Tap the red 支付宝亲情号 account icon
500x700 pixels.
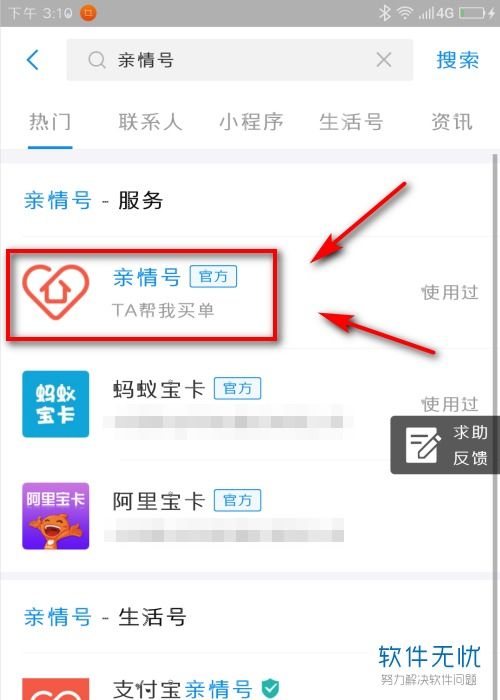pyautogui.click(x=56, y=689)
